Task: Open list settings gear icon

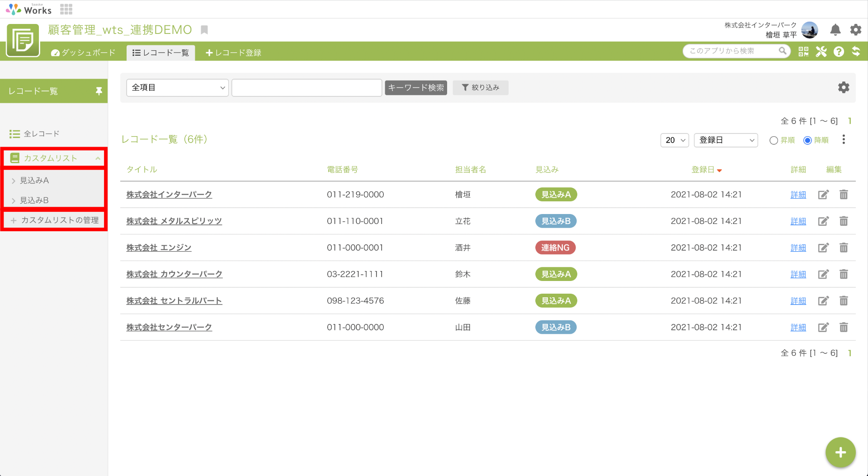Action: [x=844, y=87]
